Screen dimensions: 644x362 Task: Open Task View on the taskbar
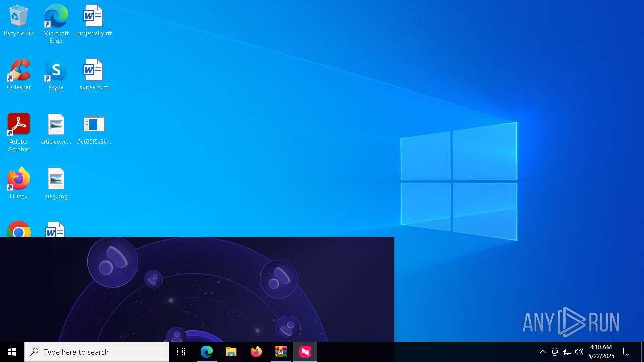tap(181, 352)
